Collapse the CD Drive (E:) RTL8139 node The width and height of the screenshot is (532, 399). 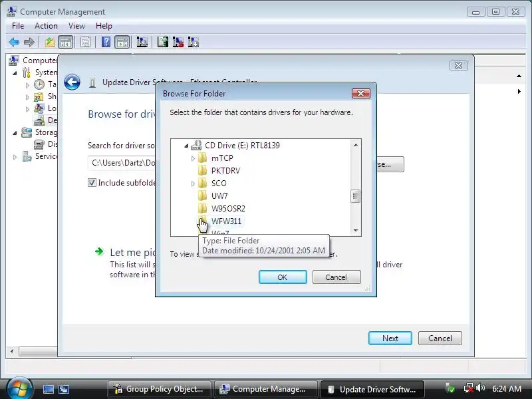pyautogui.click(x=186, y=146)
